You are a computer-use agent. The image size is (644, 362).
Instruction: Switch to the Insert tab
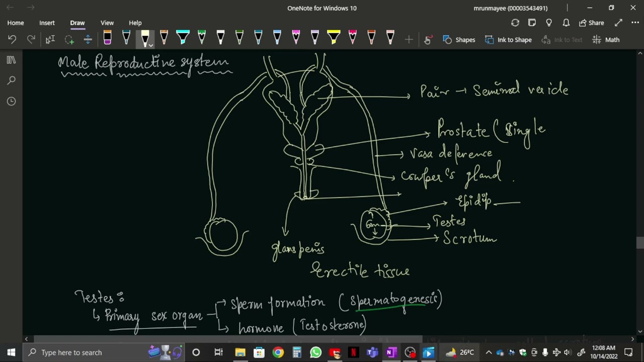pyautogui.click(x=47, y=23)
